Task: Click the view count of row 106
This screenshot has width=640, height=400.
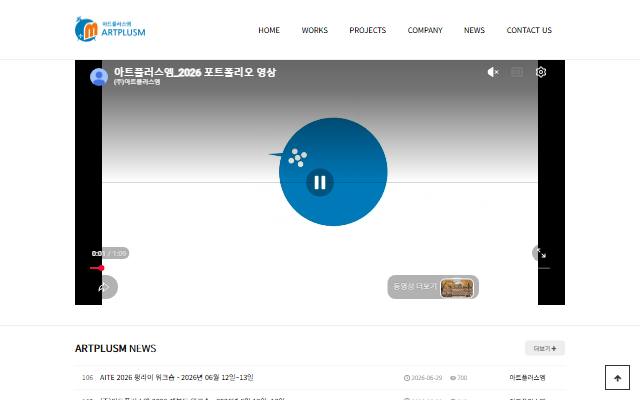Action: coord(459,378)
